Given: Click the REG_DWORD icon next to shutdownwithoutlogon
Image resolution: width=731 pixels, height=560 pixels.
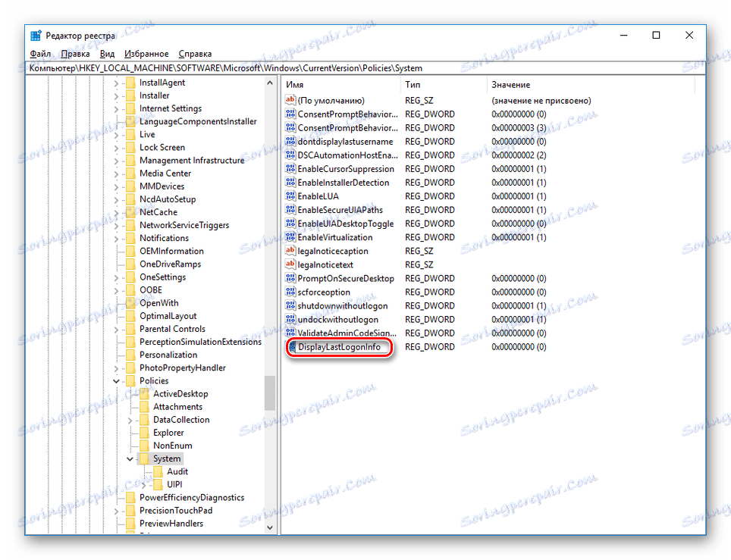Looking at the screenshot, I should tap(291, 305).
